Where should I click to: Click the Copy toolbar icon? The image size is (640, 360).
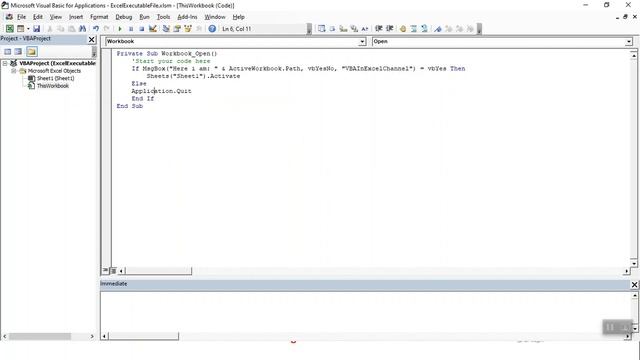click(60, 29)
